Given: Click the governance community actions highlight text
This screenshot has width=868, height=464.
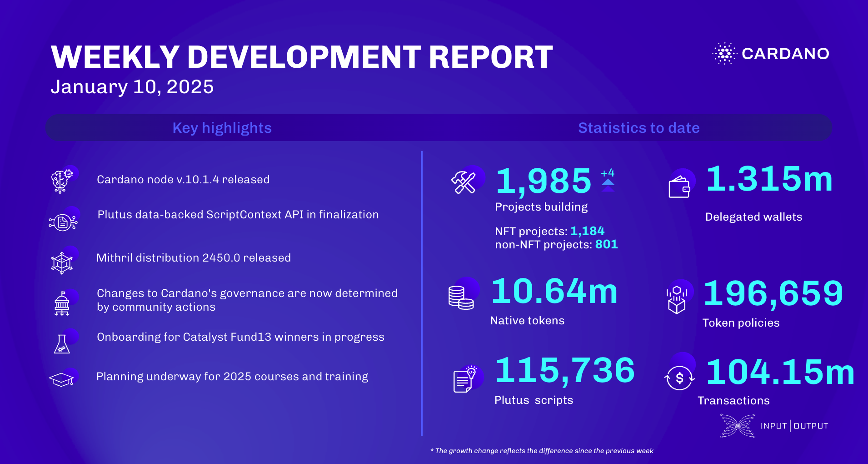Looking at the screenshot, I should pos(247,300).
